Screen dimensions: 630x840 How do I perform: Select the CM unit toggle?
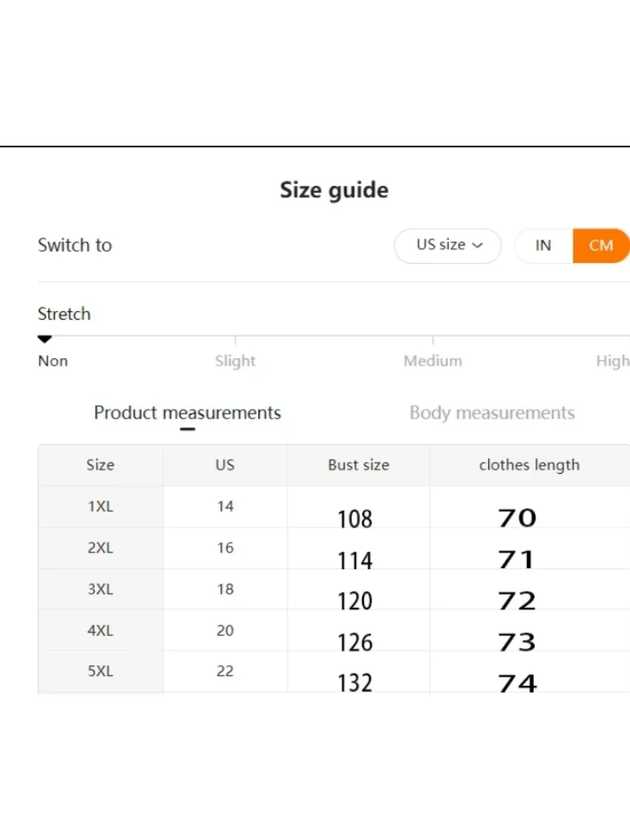[601, 246]
